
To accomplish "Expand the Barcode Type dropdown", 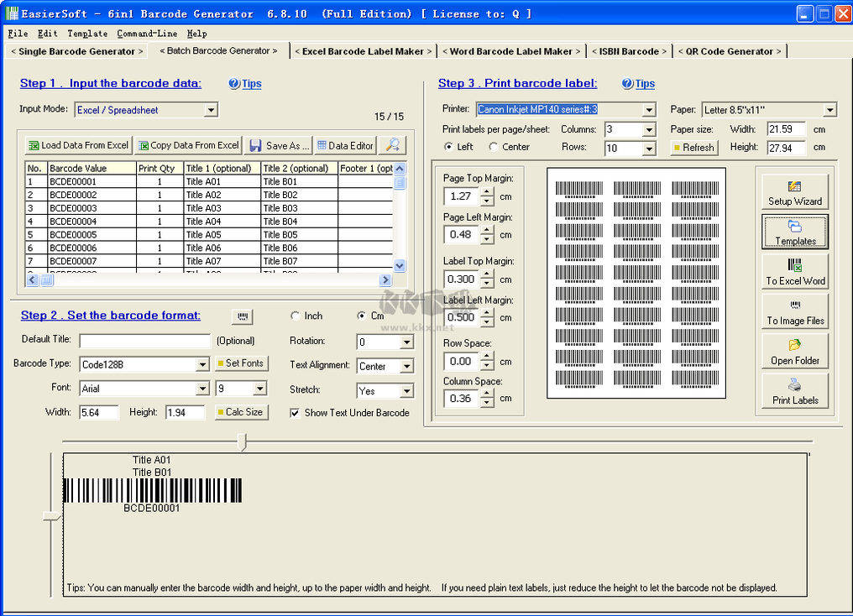I will point(202,364).
